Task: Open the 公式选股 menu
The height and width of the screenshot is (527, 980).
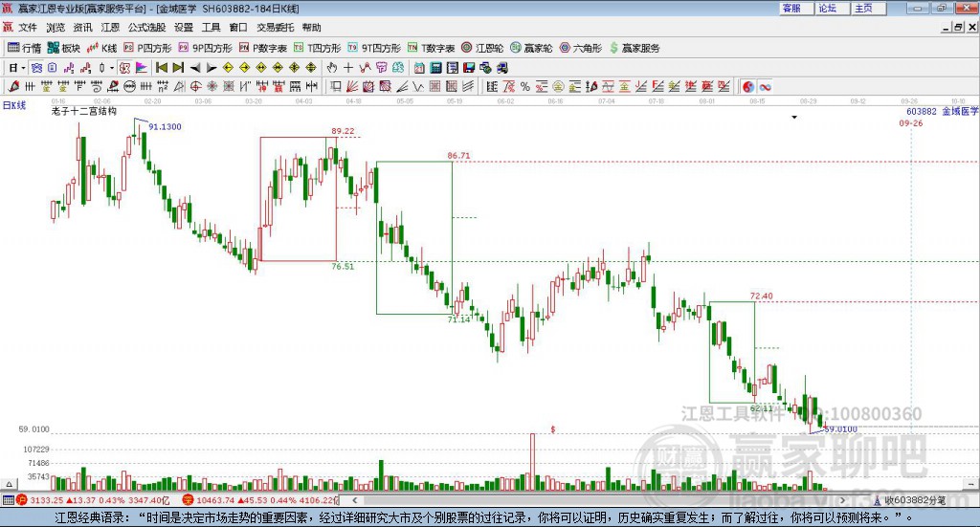Action: tap(146, 27)
